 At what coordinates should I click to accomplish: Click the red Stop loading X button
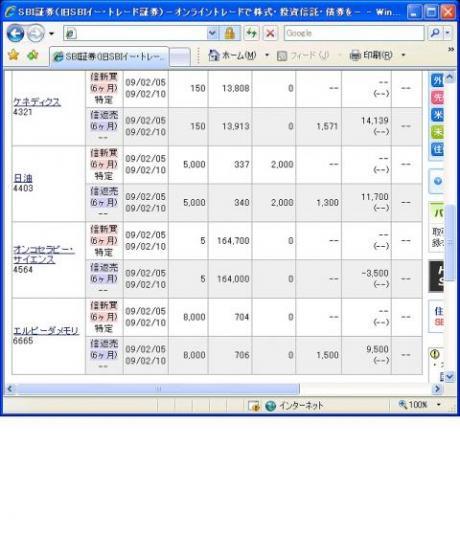(x=270, y=33)
